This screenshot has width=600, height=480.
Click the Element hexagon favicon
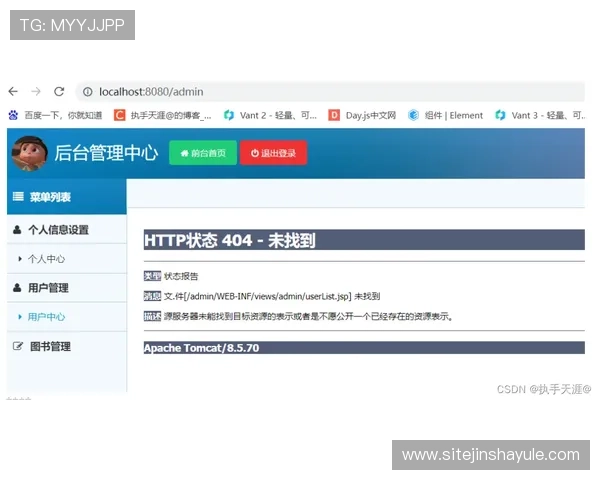[413, 115]
